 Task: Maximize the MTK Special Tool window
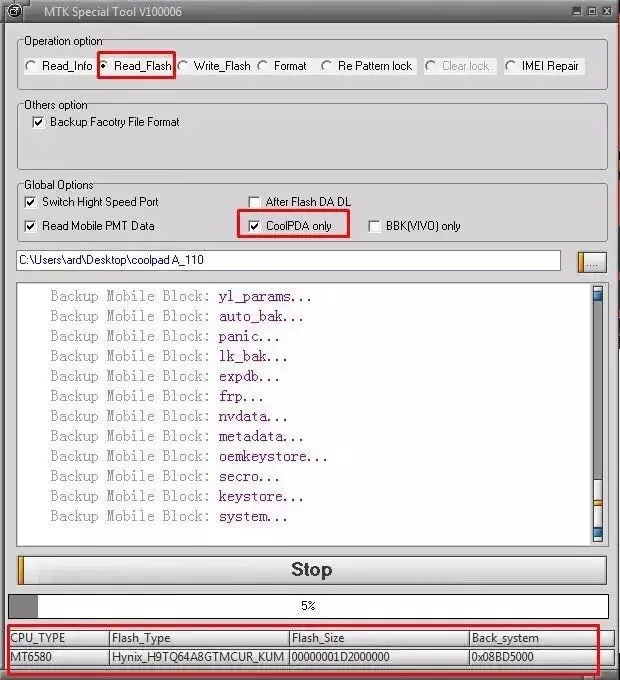pos(592,11)
